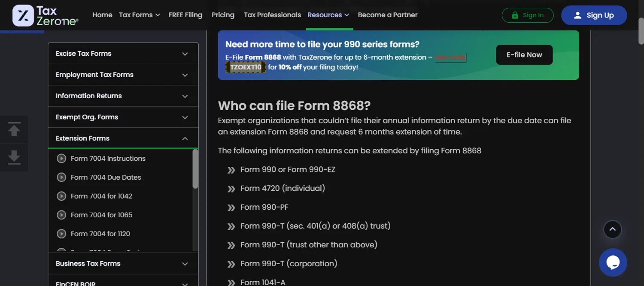Click the sidebar list scrollbar thumb

click(195, 169)
